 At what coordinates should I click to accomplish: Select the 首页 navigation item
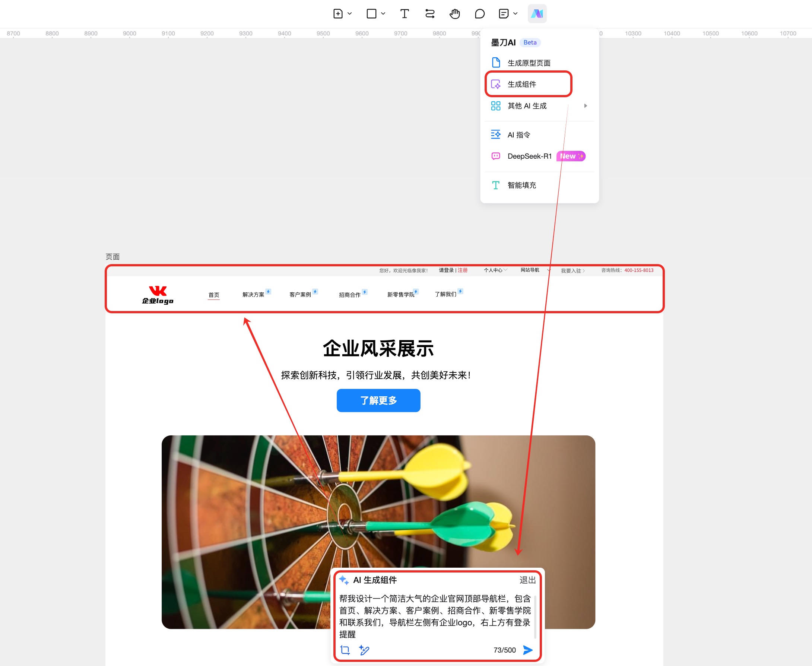[x=214, y=295]
